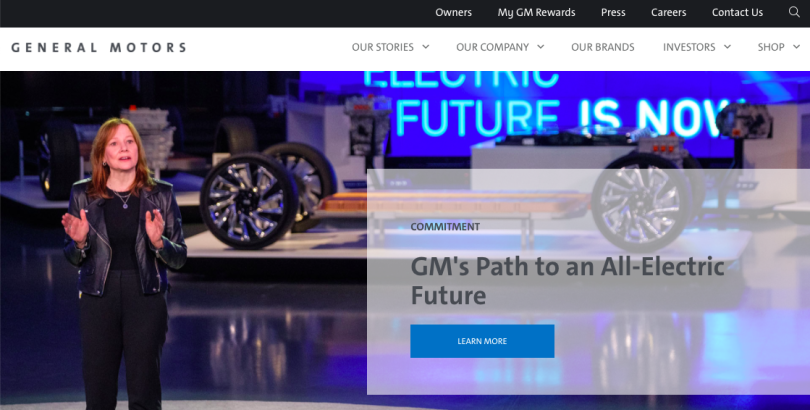Image resolution: width=810 pixels, height=410 pixels.
Task: Expand the Our Stories chevron
Action: [426, 47]
